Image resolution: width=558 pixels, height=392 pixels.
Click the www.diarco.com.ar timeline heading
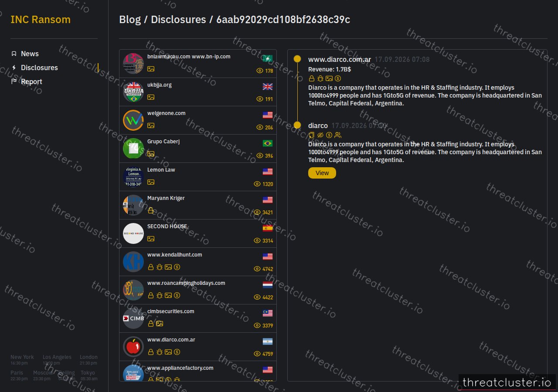pos(340,60)
